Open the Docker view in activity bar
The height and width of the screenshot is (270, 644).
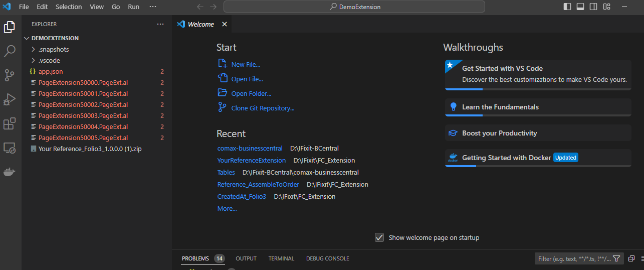pyautogui.click(x=10, y=172)
